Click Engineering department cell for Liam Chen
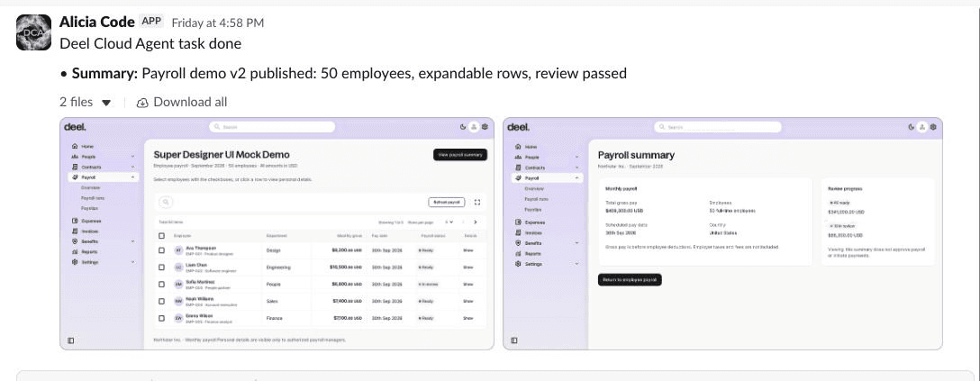The width and height of the screenshot is (980, 381). [x=278, y=268]
